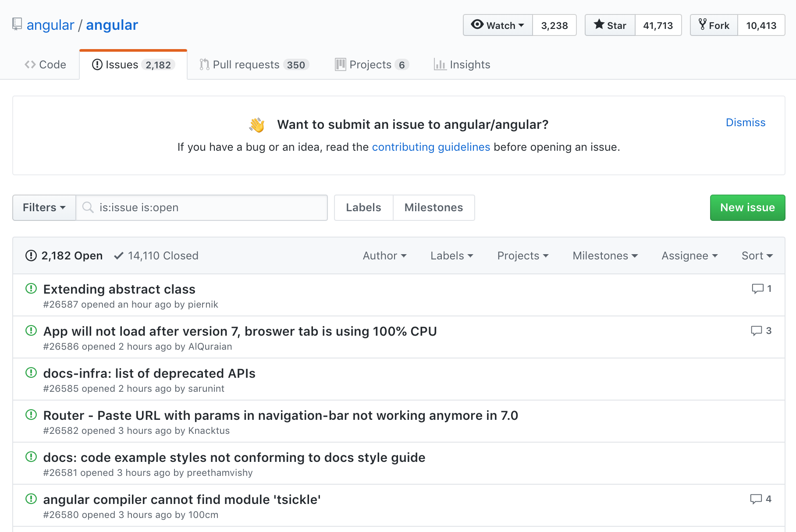Click author name AlQuraian

tap(210, 347)
